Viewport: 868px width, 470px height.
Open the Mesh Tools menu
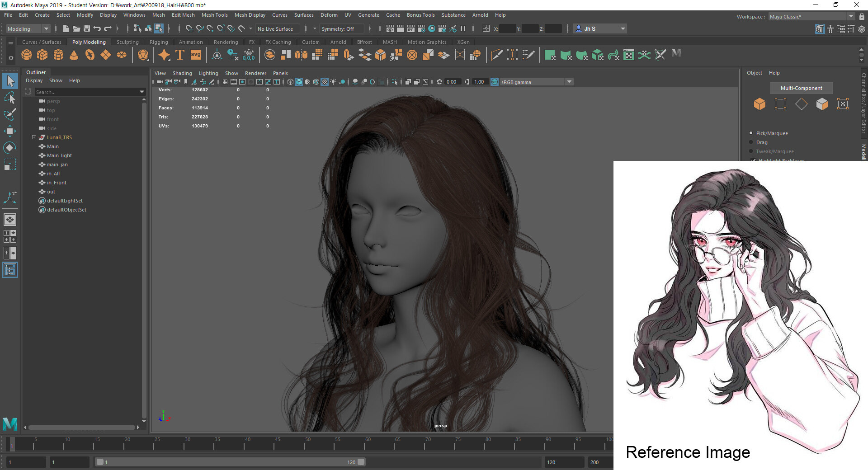(x=214, y=15)
